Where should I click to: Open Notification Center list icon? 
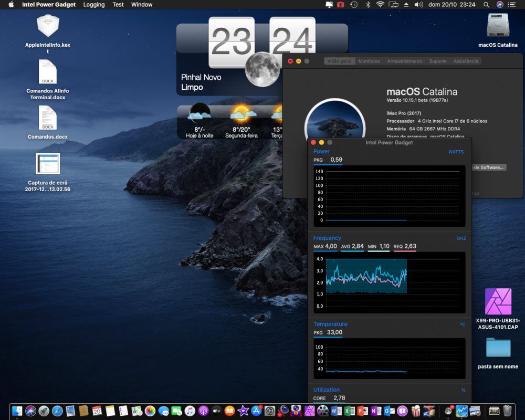coord(511,5)
